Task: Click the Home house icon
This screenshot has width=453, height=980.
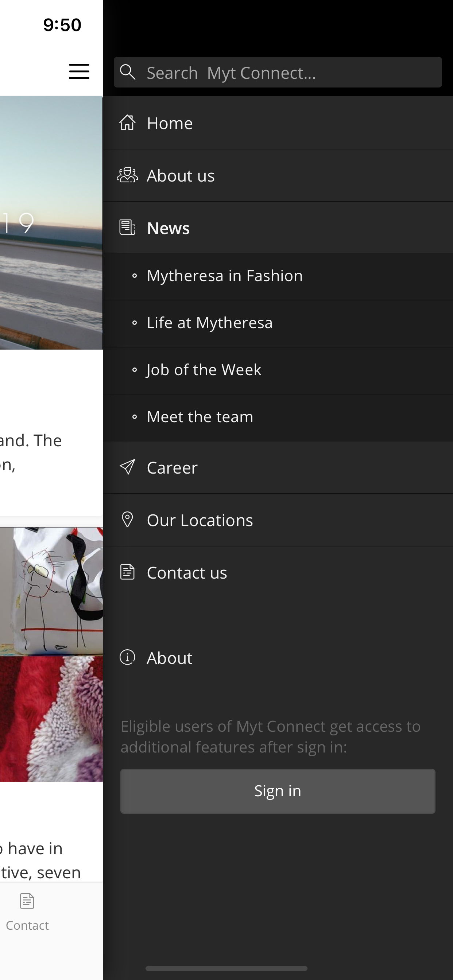Action: [127, 123]
